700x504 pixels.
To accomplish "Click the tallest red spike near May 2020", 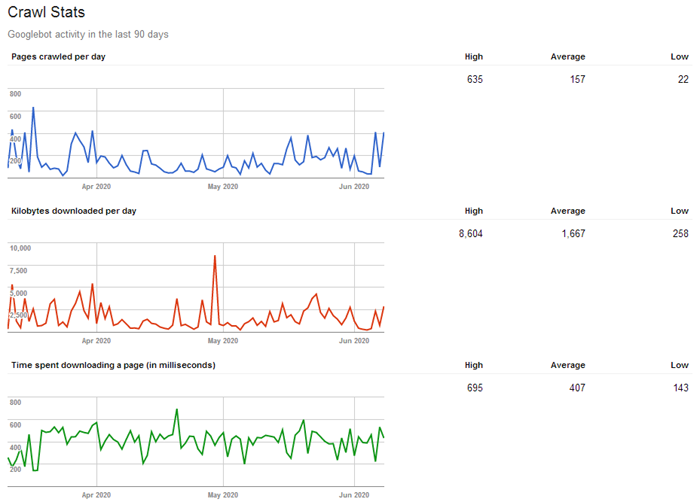I will (x=214, y=257).
